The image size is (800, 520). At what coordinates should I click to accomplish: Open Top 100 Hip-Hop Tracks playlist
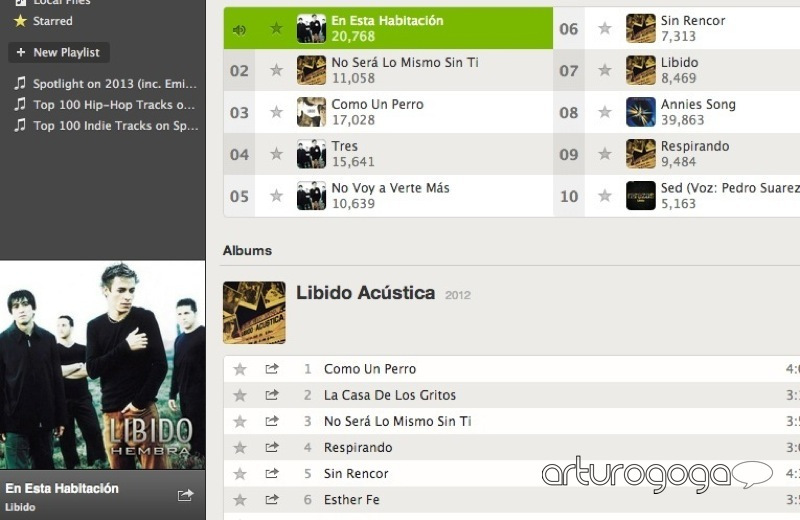pos(105,105)
